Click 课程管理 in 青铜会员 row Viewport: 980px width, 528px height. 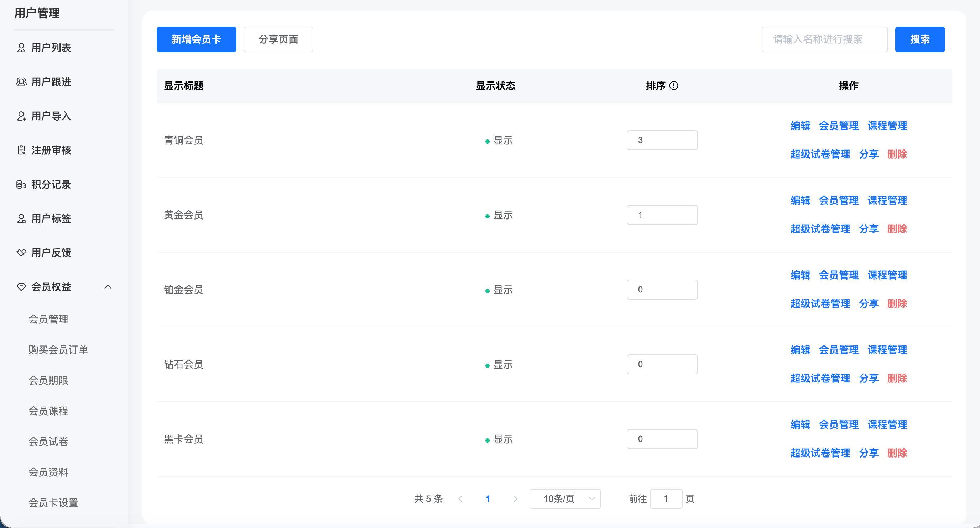887,126
